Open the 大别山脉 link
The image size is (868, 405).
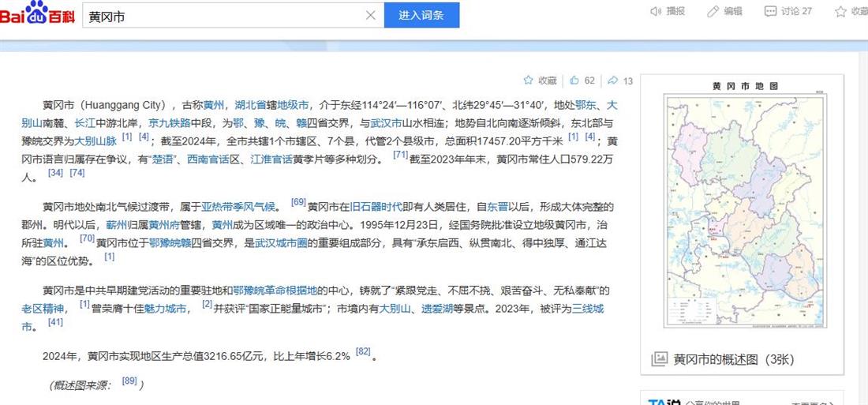click(95, 141)
